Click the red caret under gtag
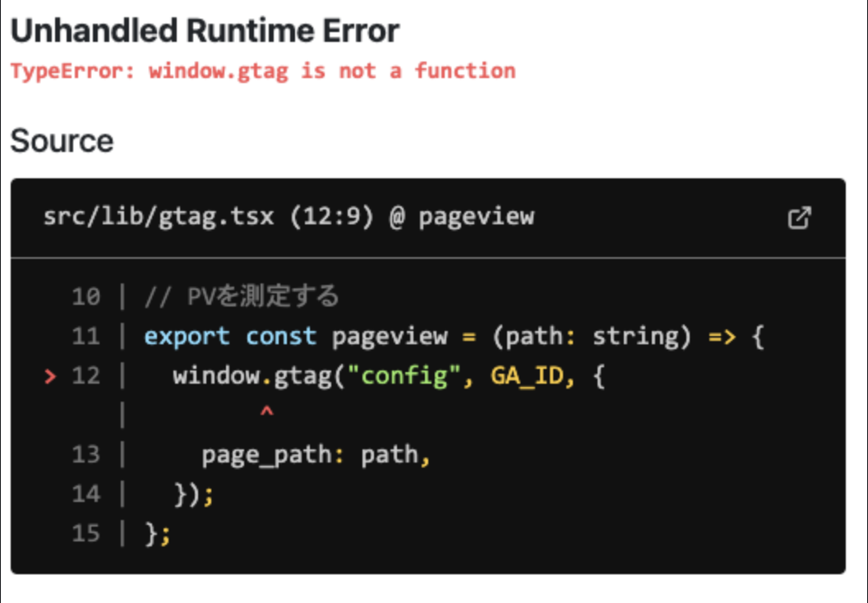Screen dimensions: 868x603 (267, 411)
